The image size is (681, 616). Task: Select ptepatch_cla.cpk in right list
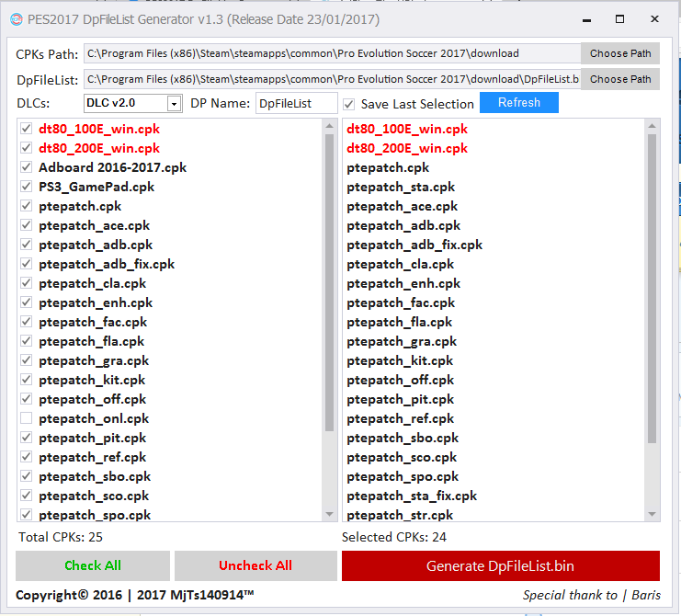coord(400,264)
